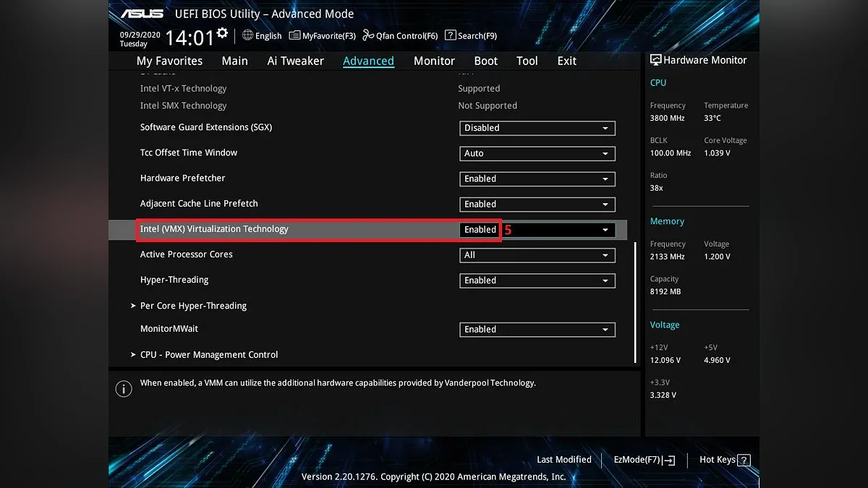
Task: Open Hardware Prefetcher dropdown
Action: coord(537,179)
